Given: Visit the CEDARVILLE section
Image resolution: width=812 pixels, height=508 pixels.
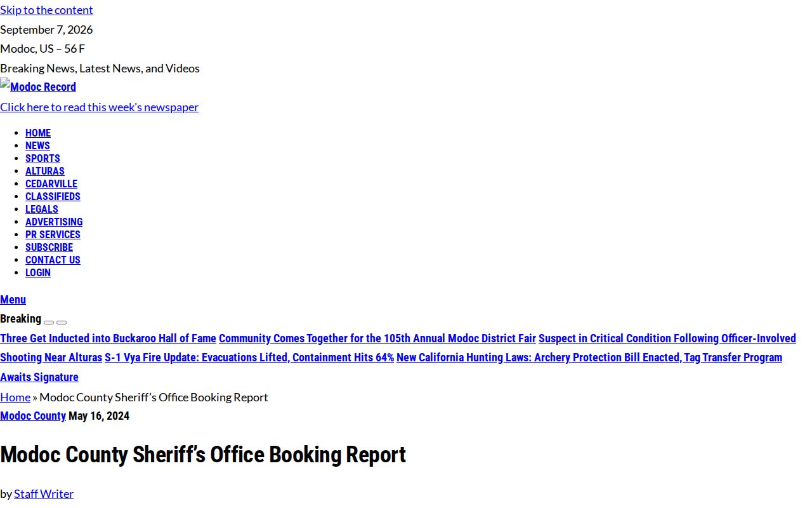Looking at the screenshot, I should coord(51,184).
